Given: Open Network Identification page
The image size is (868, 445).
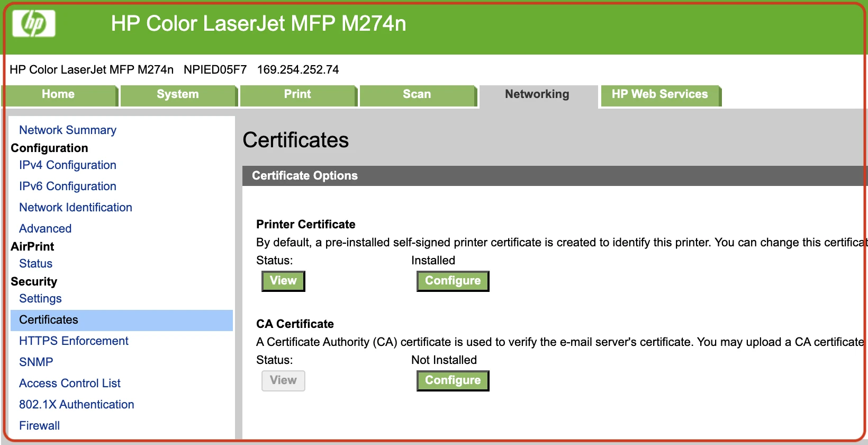Looking at the screenshot, I should point(76,208).
